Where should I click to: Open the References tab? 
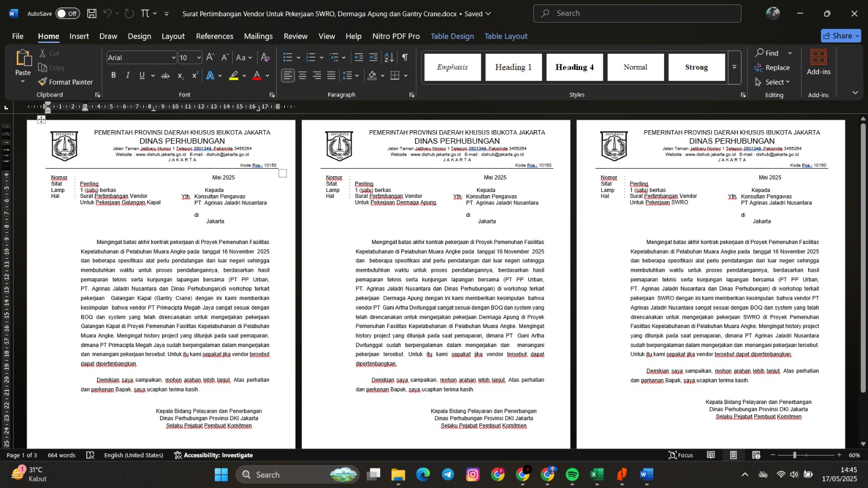point(214,36)
